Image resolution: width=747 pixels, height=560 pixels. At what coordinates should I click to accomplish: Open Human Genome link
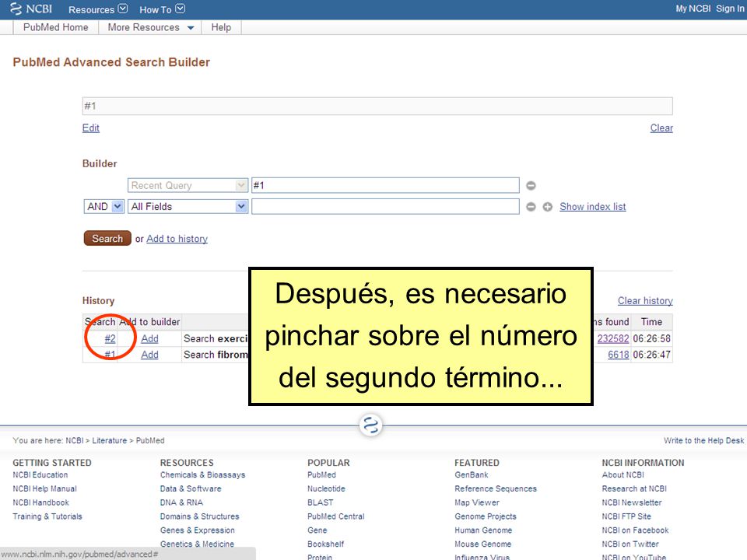pos(483,530)
